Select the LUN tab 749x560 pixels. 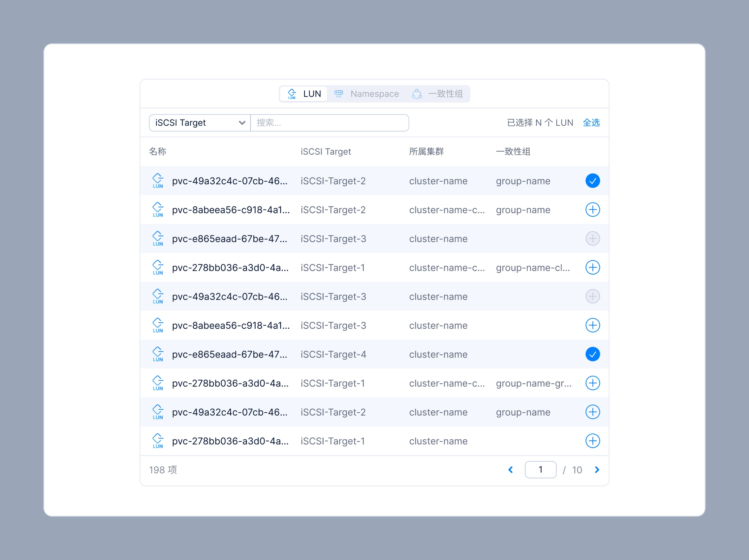304,94
